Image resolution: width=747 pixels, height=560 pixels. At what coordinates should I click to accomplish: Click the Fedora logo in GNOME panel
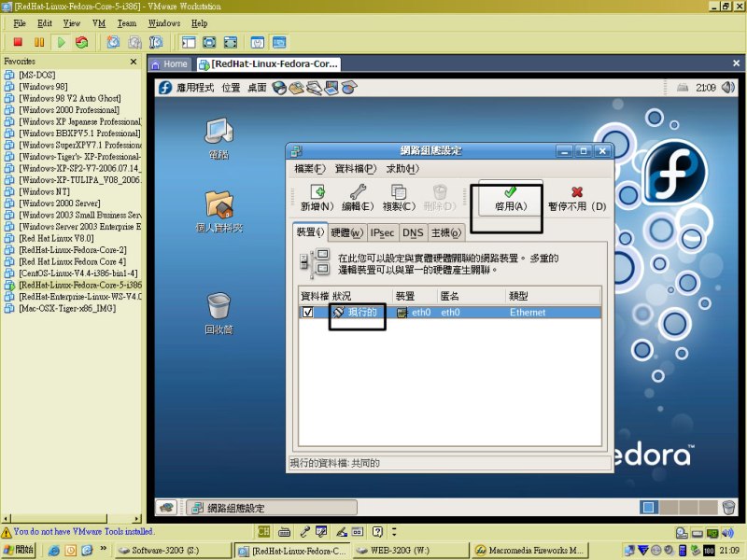(165, 88)
